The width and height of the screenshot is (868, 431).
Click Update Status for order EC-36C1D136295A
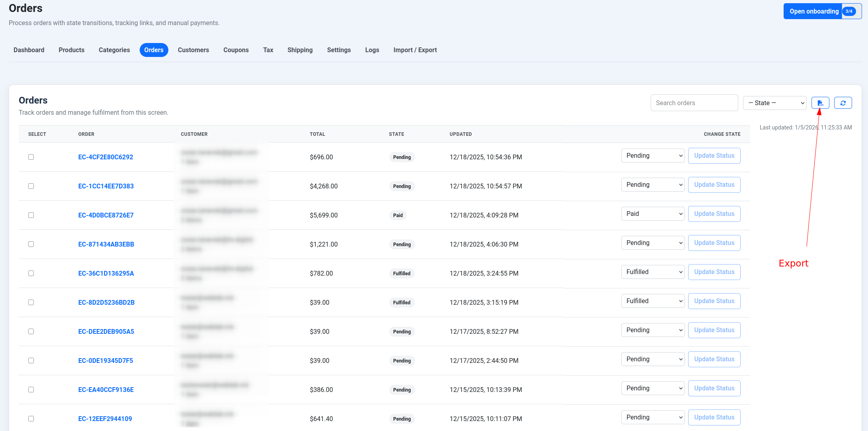click(714, 272)
